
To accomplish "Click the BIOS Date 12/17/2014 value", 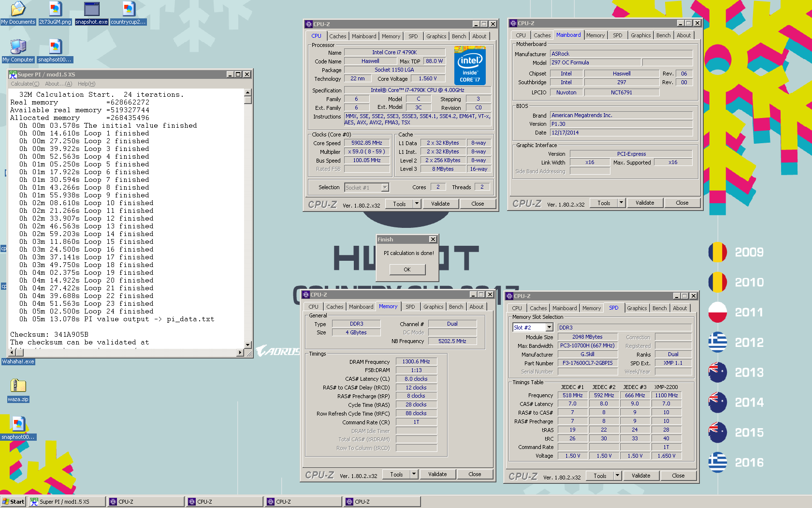I will pyautogui.click(x=622, y=133).
